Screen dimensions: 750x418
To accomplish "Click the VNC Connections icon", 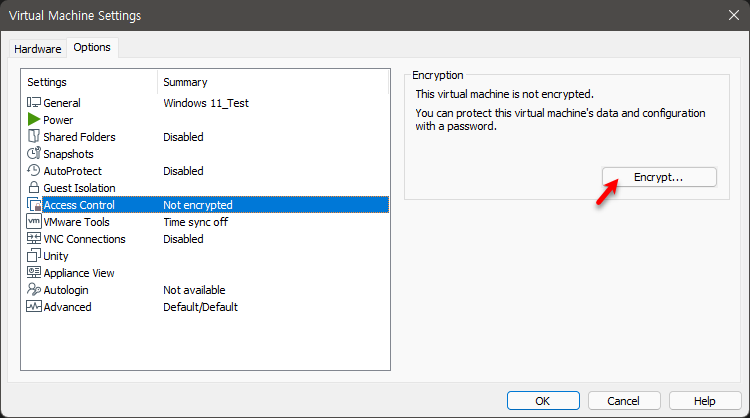I will [33, 238].
